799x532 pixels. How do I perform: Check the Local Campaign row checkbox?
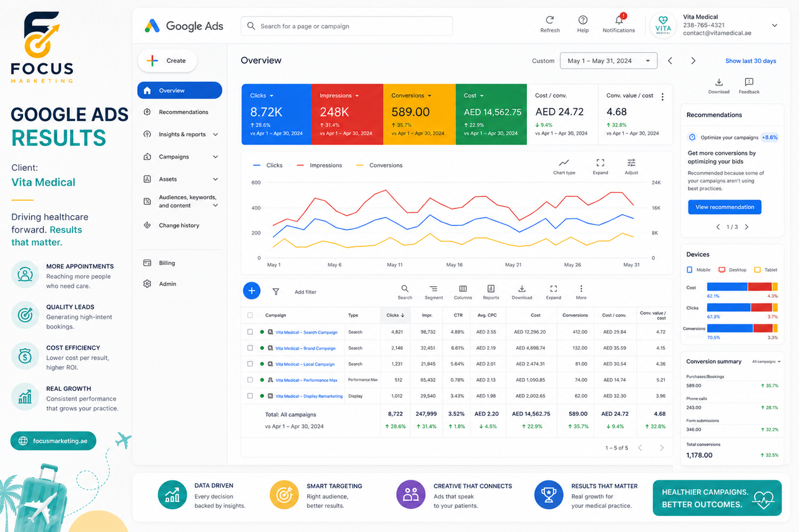[250, 364]
